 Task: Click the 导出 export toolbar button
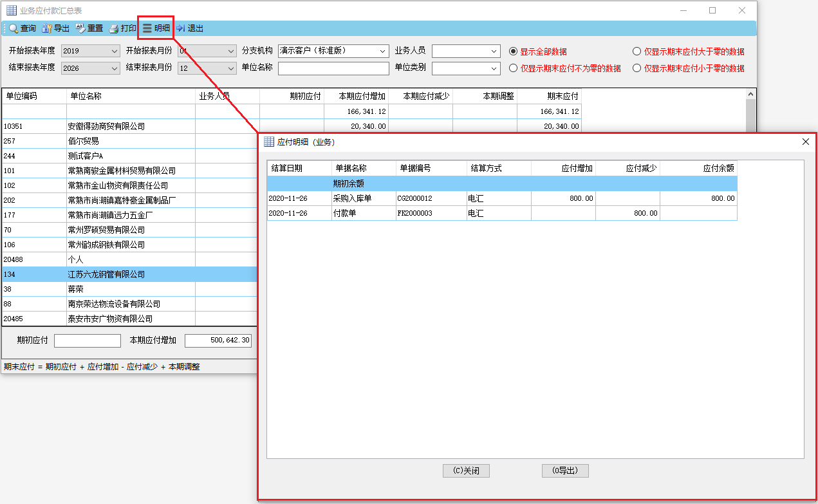[55, 28]
